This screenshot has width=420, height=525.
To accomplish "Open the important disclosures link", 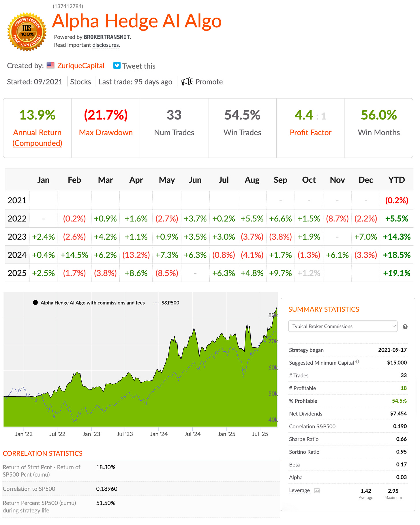I will pos(106,45).
